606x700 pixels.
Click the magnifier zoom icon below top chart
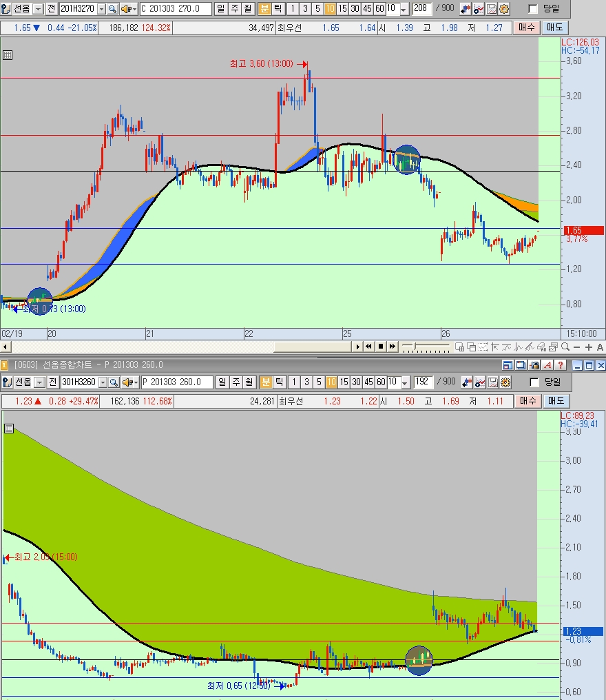[565, 347]
